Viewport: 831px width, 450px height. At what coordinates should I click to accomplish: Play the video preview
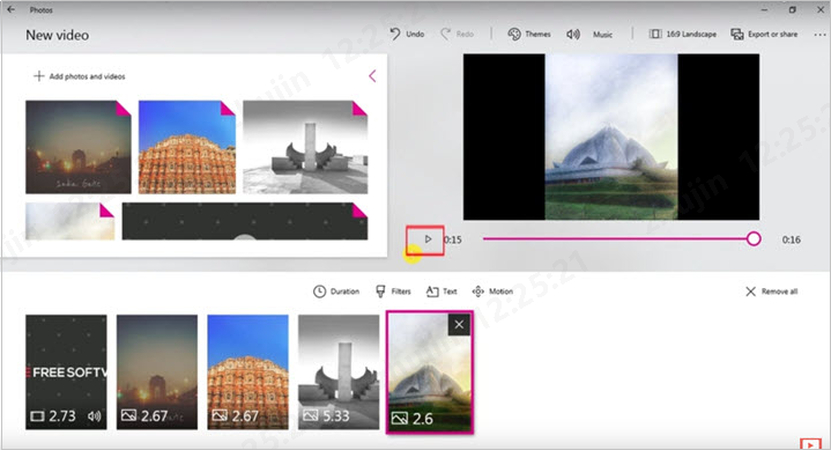(x=428, y=240)
